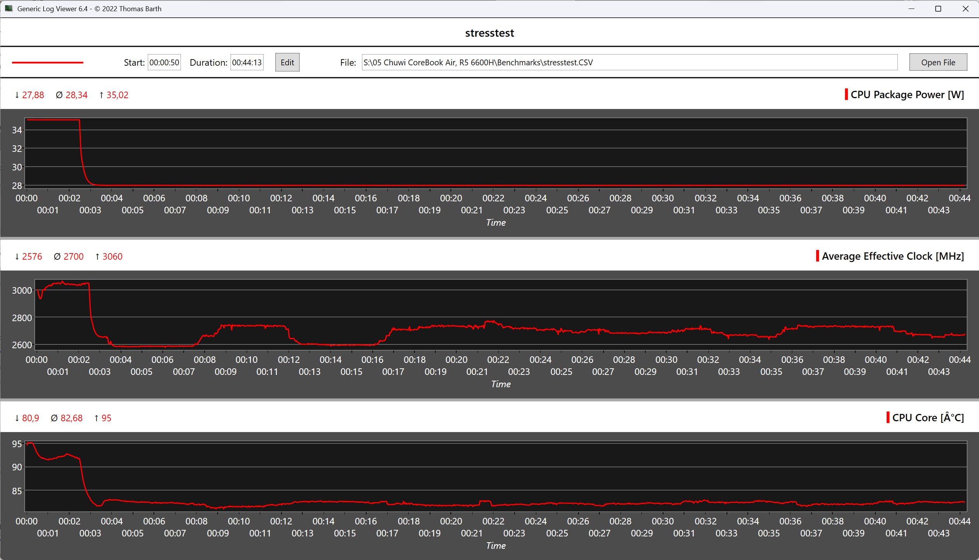Click the temperature minimum value 80,9
The image size is (979, 560).
pyautogui.click(x=31, y=418)
